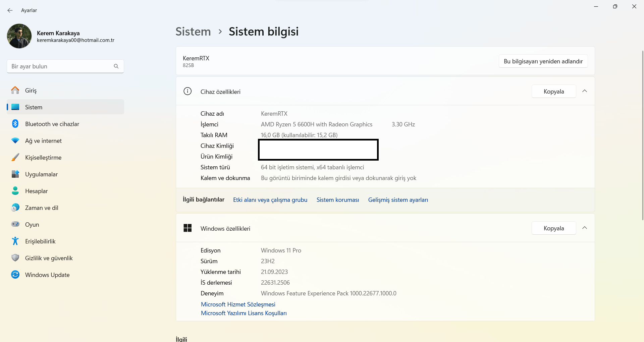The image size is (644, 342).
Task: Click the Hesaplar person icon
Action: [x=15, y=191]
